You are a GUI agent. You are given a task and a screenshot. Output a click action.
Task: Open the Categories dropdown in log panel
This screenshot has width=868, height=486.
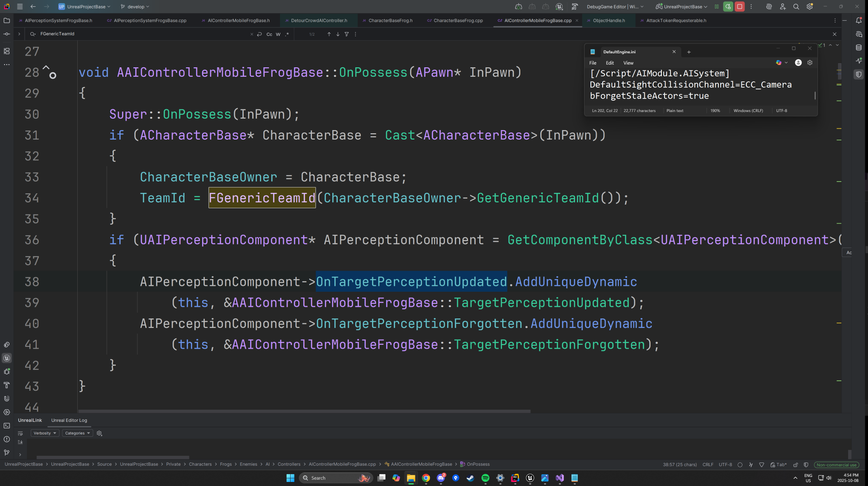[x=77, y=433]
